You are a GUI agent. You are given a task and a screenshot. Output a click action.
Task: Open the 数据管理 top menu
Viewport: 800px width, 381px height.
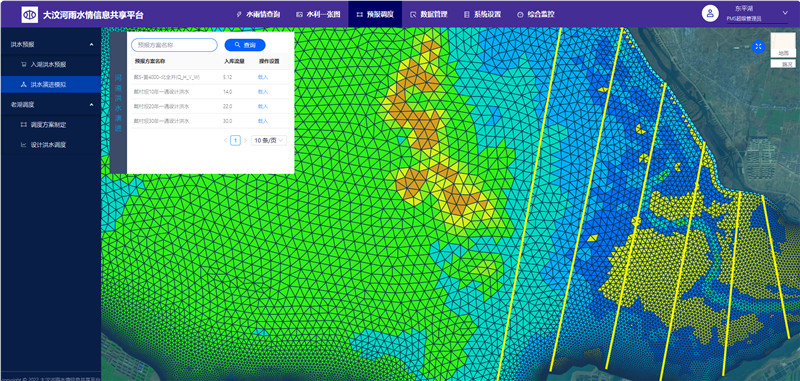[x=427, y=14]
